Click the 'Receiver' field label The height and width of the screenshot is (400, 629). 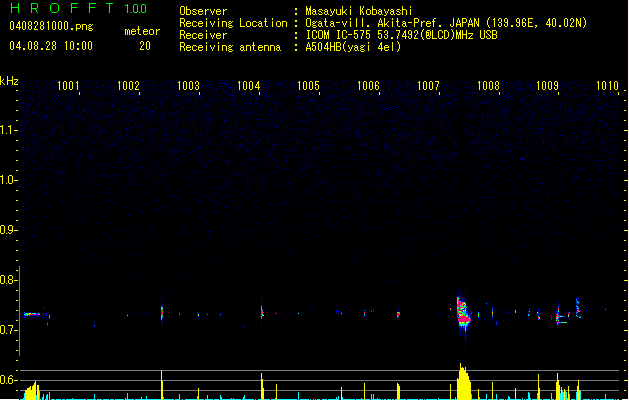pos(203,35)
